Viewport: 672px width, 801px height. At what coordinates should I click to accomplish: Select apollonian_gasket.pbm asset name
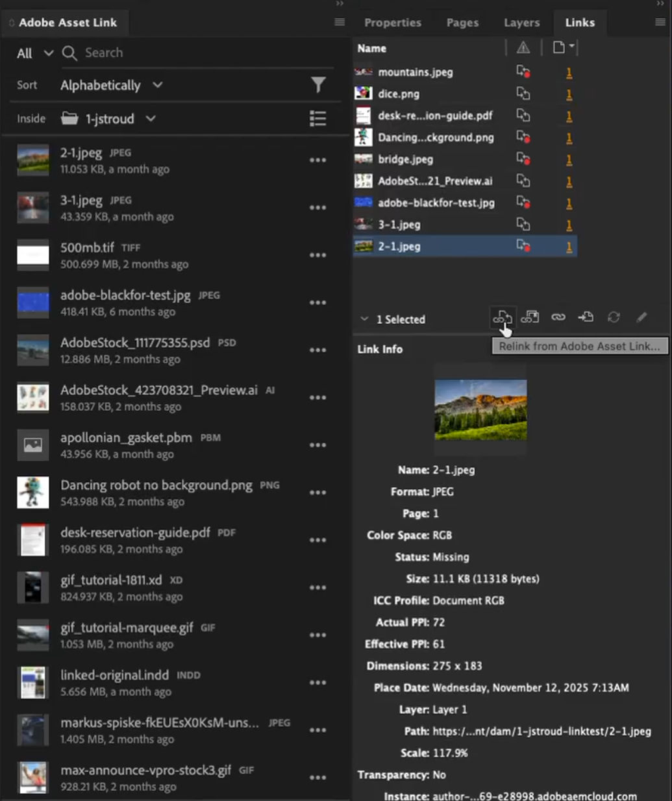click(126, 437)
